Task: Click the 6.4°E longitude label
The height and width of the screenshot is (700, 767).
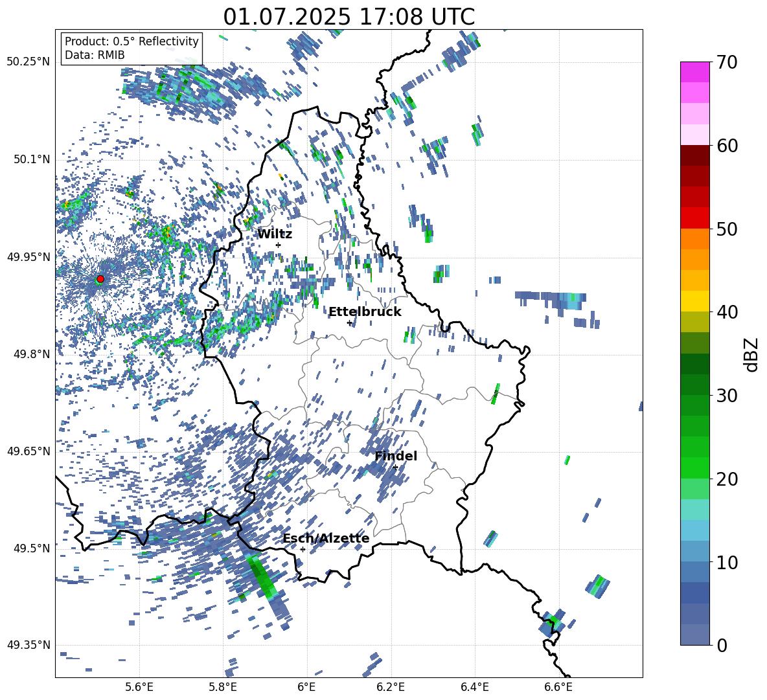Action: (x=474, y=687)
